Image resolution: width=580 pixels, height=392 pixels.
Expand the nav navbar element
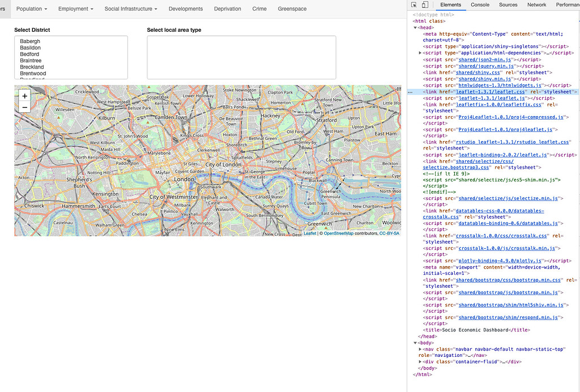(x=420, y=348)
